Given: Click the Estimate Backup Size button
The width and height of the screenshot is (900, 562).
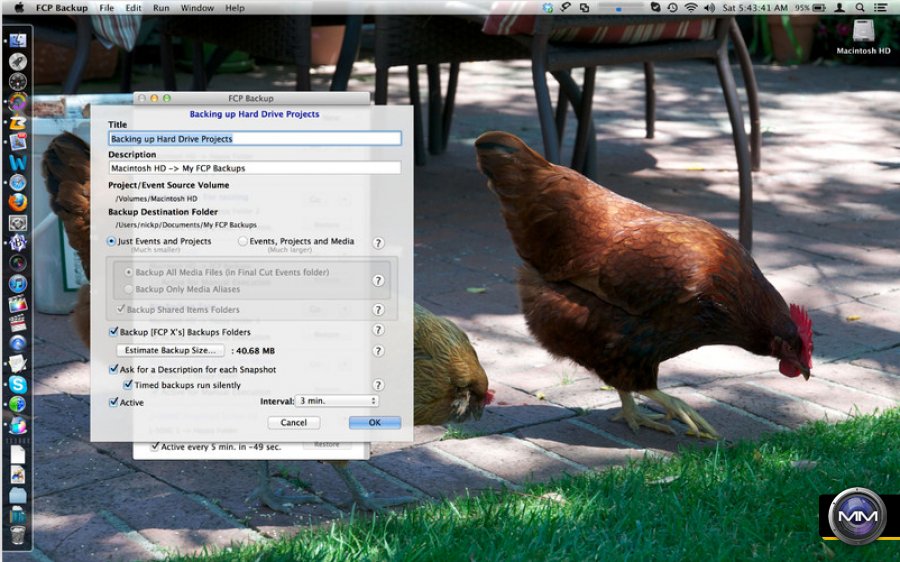Looking at the screenshot, I should coord(170,351).
